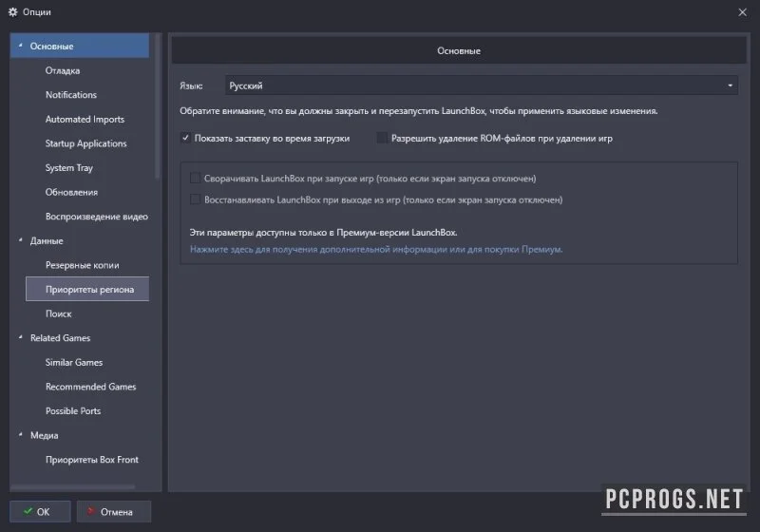Open the Similar Games settings page
Image resolution: width=760 pixels, height=532 pixels.
74,362
